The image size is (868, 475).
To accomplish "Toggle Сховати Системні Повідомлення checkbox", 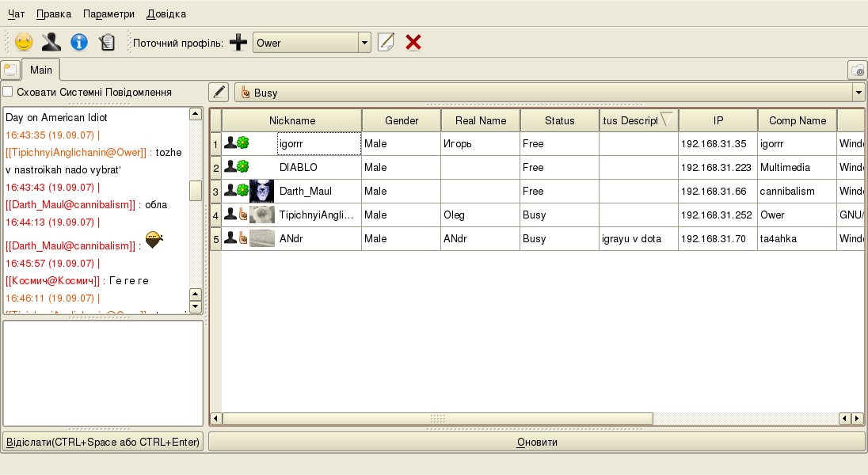I will point(8,92).
